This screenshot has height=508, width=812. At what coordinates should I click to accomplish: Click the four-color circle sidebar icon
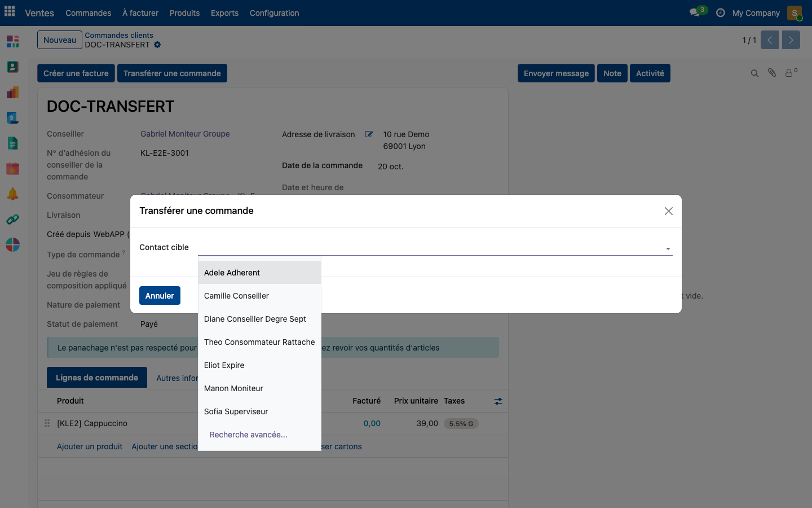click(12, 244)
